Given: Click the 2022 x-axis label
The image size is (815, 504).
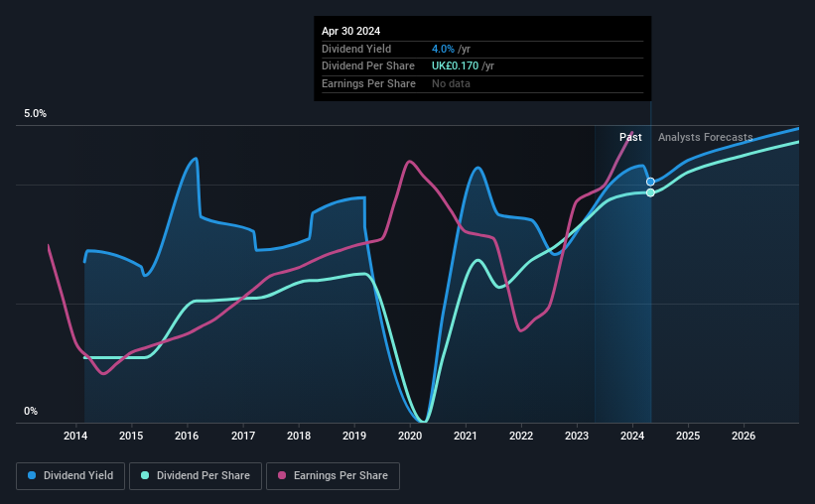Looking at the screenshot, I should click(521, 436).
